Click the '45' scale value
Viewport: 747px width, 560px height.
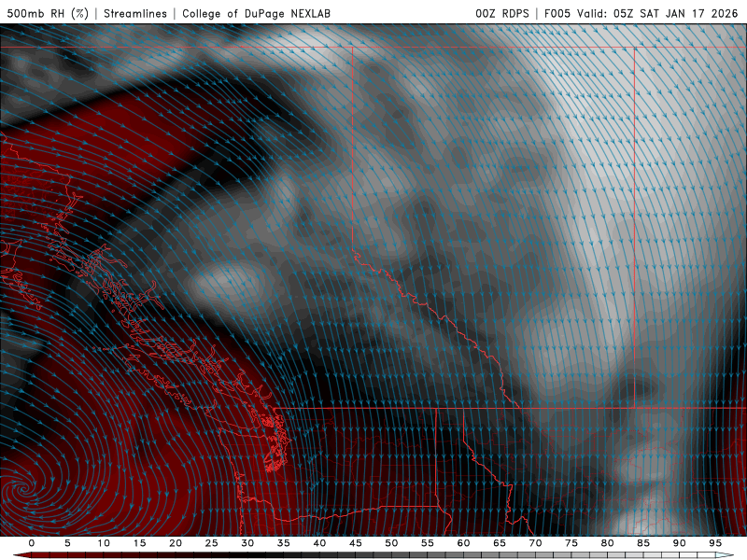coord(355,543)
